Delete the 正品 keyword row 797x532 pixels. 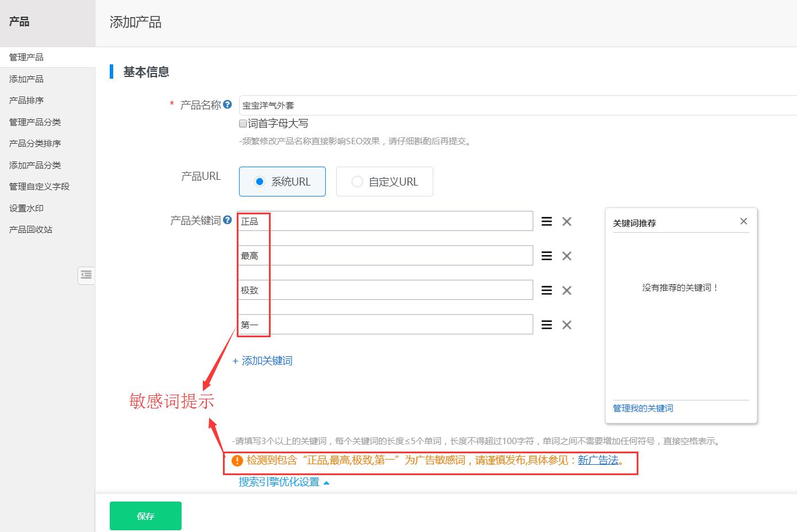point(567,222)
